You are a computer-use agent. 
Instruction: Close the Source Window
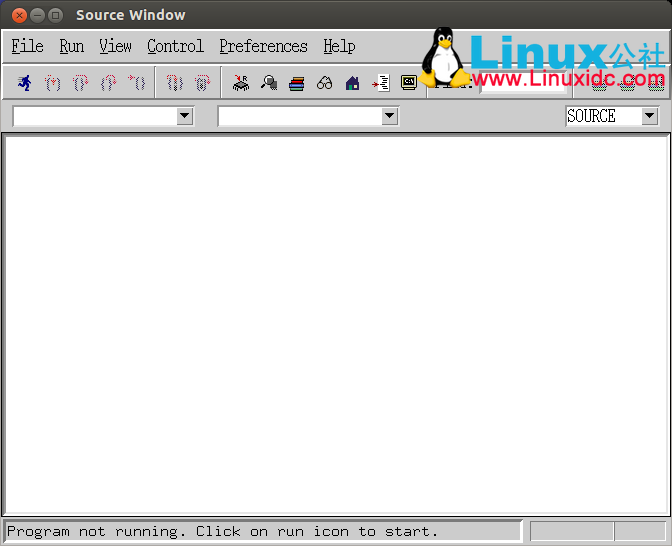(x=19, y=15)
